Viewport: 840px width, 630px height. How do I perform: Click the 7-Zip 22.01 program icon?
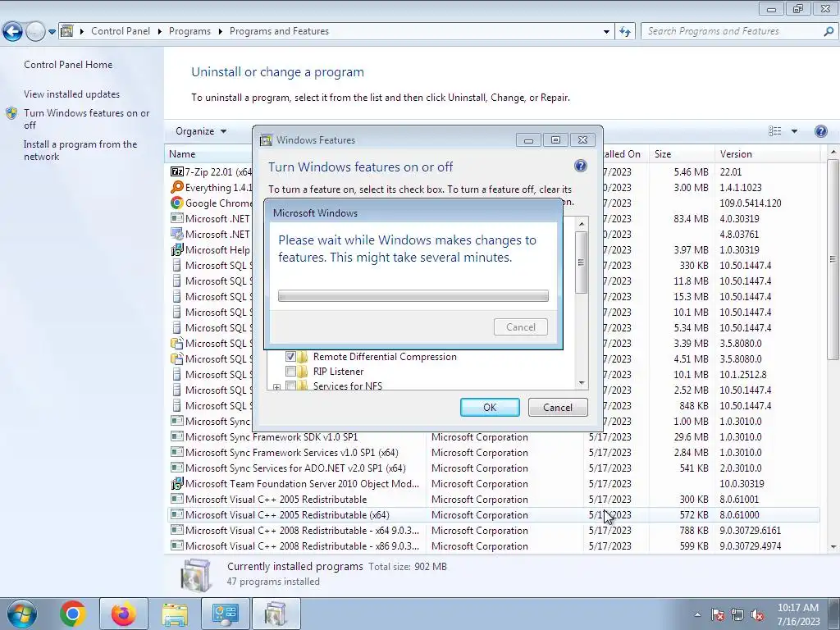pos(177,172)
